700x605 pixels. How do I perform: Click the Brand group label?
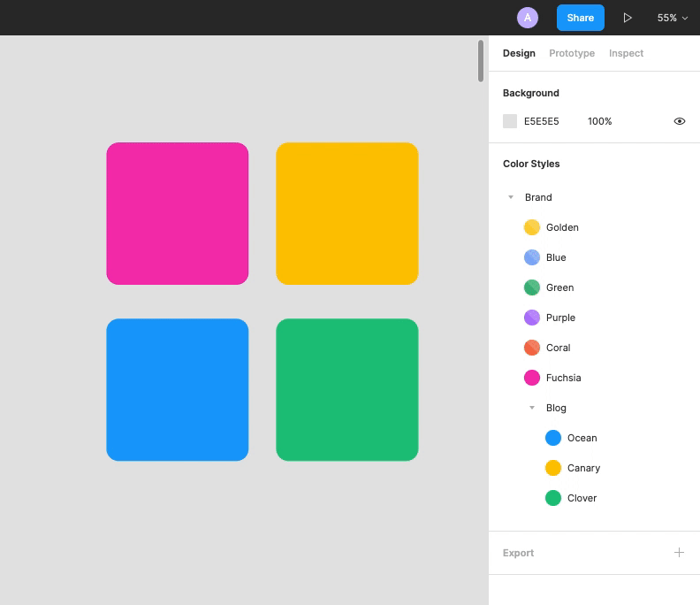538,197
